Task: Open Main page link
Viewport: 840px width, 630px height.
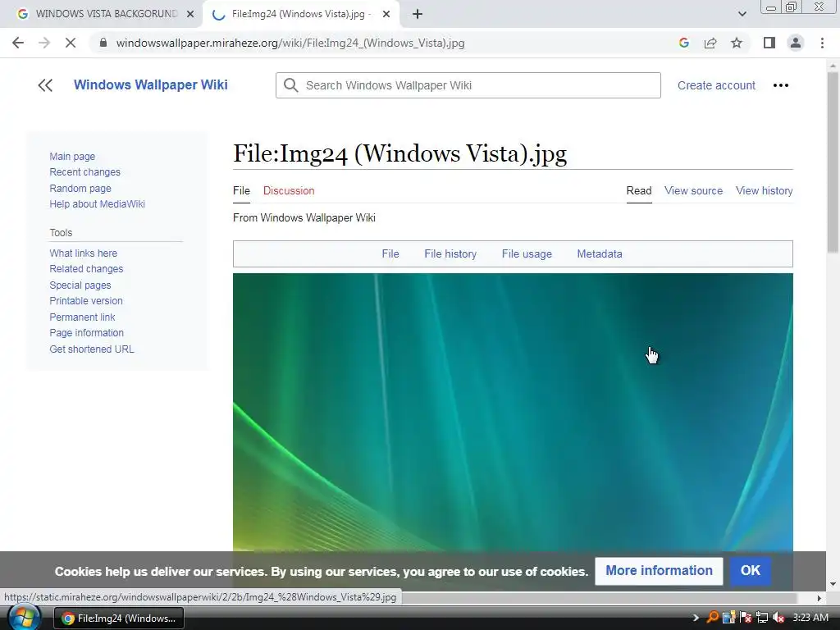Action: click(72, 157)
